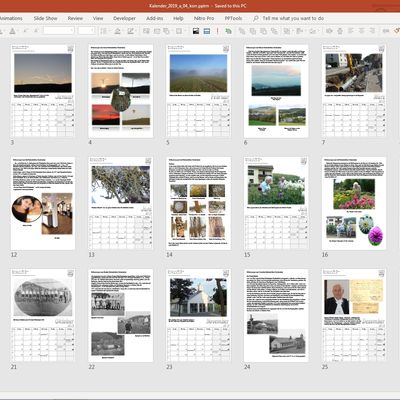Click the green shapes icon in toolbar

coord(228,31)
